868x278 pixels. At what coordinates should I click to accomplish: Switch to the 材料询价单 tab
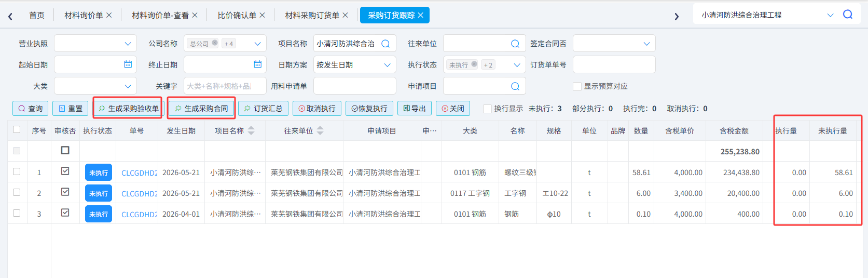pyautogui.click(x=84, y=15)
